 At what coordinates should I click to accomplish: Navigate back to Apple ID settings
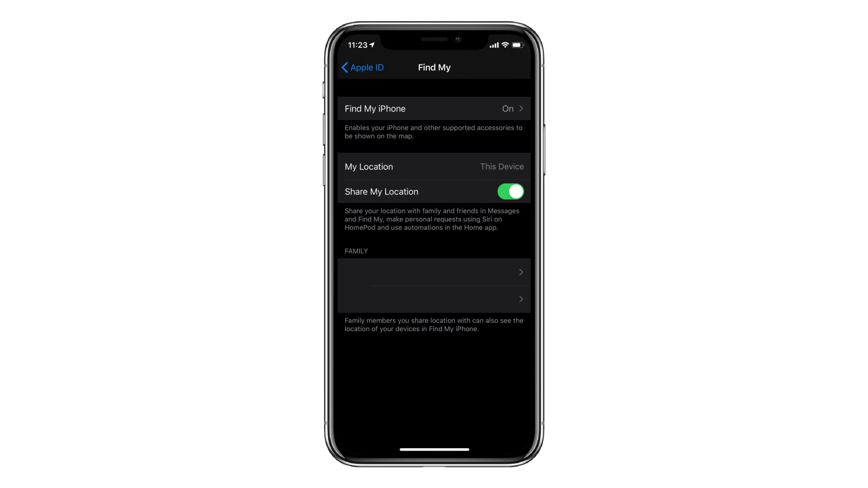pyautogui.click(x=363, y=67)
